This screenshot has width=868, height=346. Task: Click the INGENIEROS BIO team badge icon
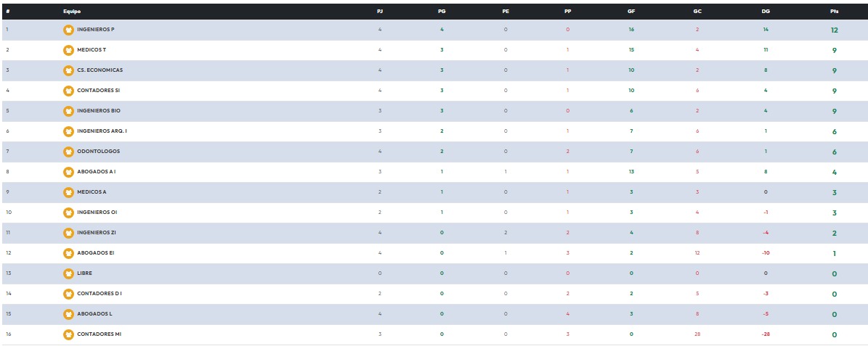tap(68, 111)
